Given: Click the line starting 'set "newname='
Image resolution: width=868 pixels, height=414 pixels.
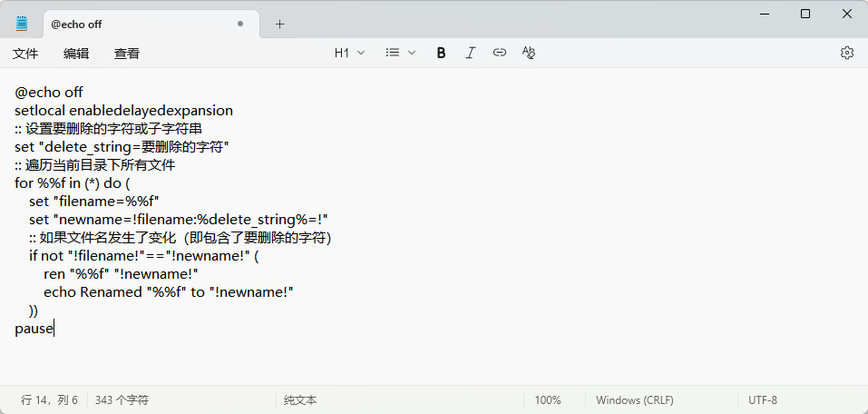Looking at the screenshot, I should tap(179, 220).
